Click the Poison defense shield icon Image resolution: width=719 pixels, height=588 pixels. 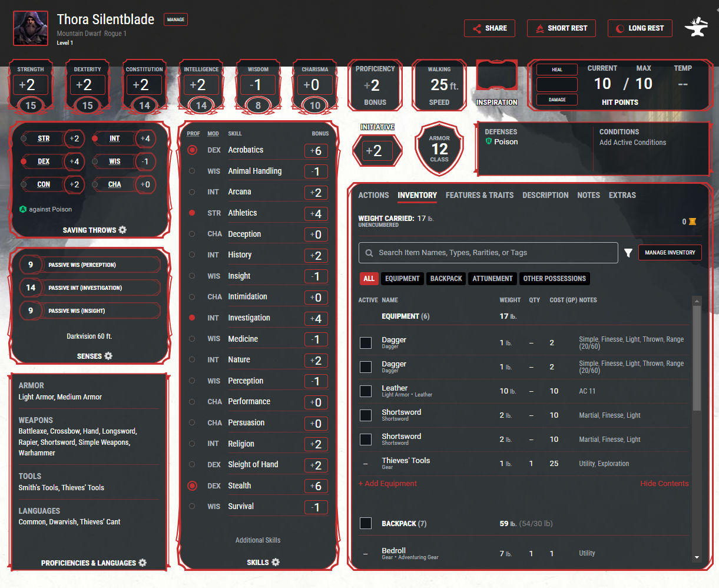click(x=490, y=141)
